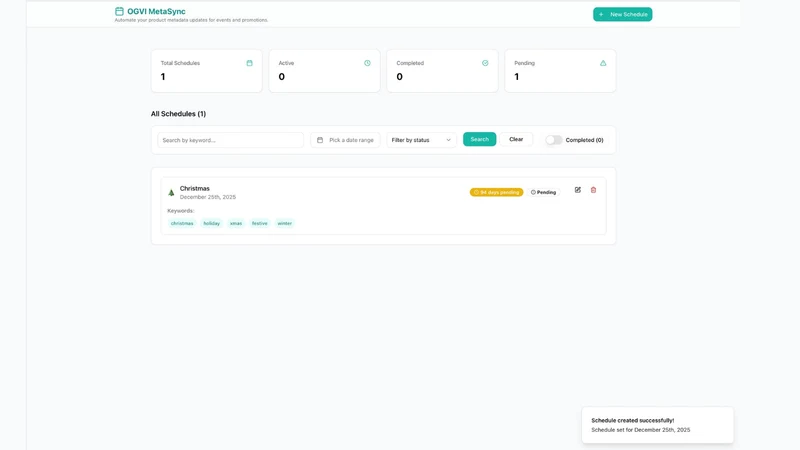Click the calendar icon in Total Schedules card
This screenshot has height=450, width=800.
coord(249,63)
